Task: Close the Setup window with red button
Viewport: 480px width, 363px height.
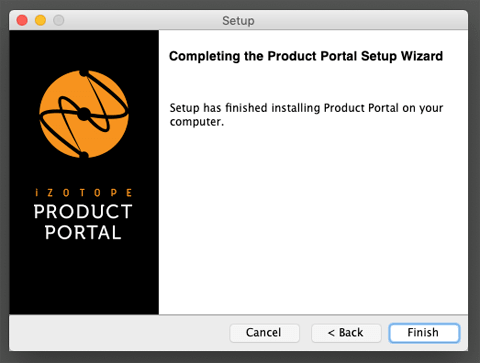Action: 22,20
